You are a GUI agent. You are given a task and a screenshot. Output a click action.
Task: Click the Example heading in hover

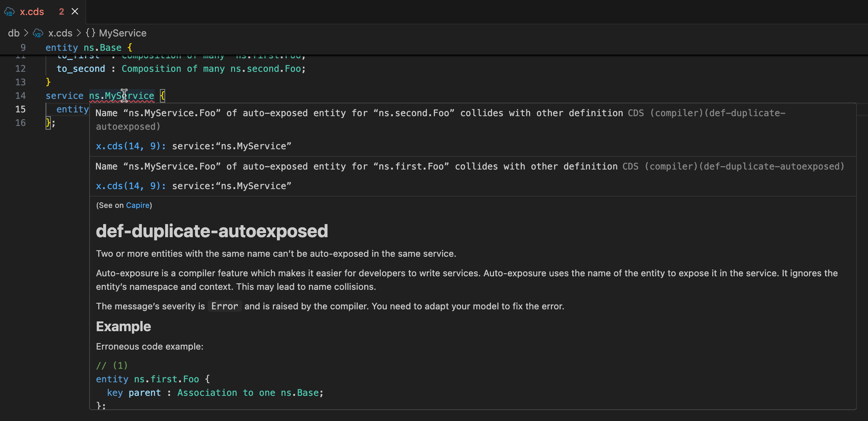(x=123, y=326)
